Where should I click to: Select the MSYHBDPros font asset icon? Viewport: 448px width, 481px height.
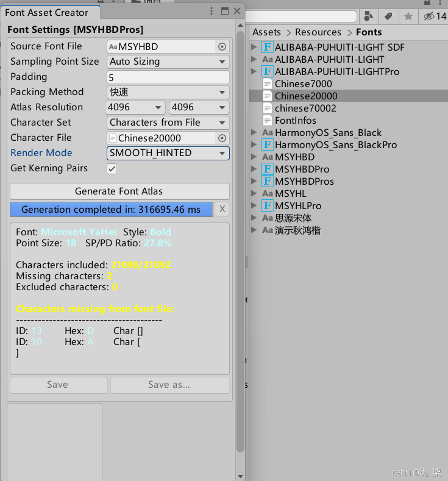pyautogui.click(x=268, y=181)
